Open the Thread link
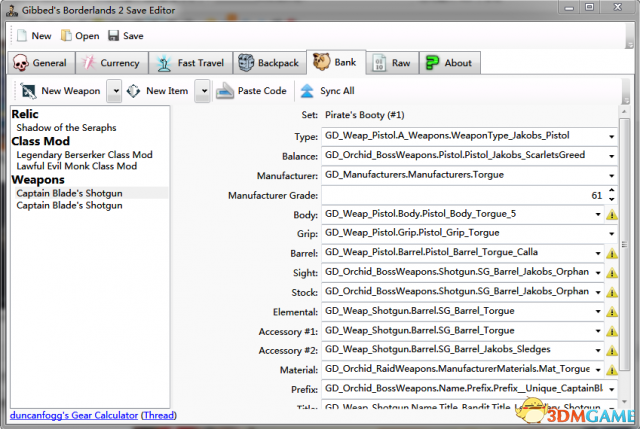640x429 pixels. click(x=159, y=415)
